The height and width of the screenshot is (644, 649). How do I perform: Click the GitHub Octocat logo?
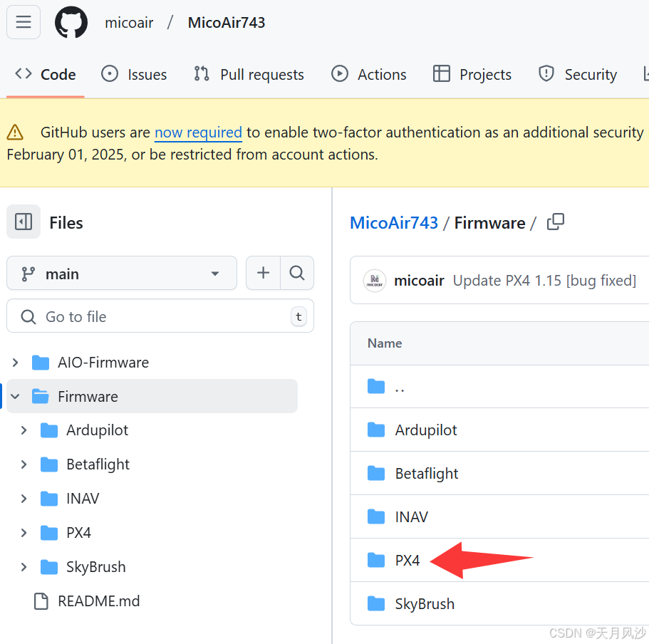click(x=71, y=22)
